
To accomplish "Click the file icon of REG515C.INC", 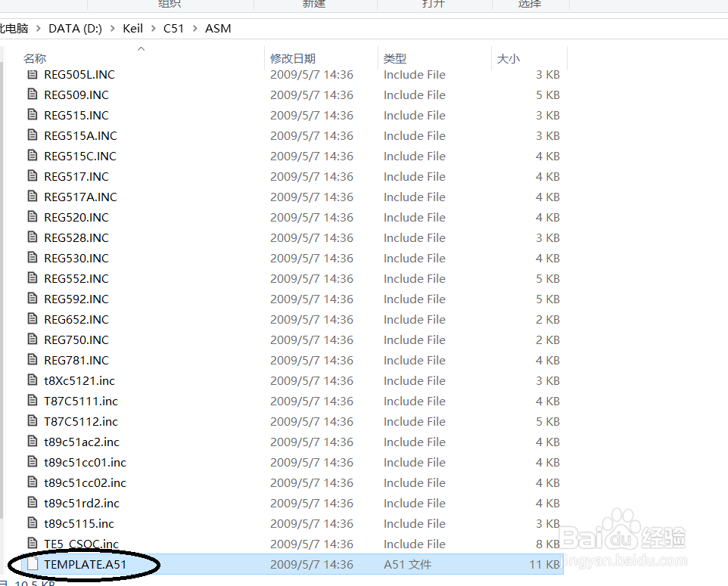I will click(x=33, y=156).
